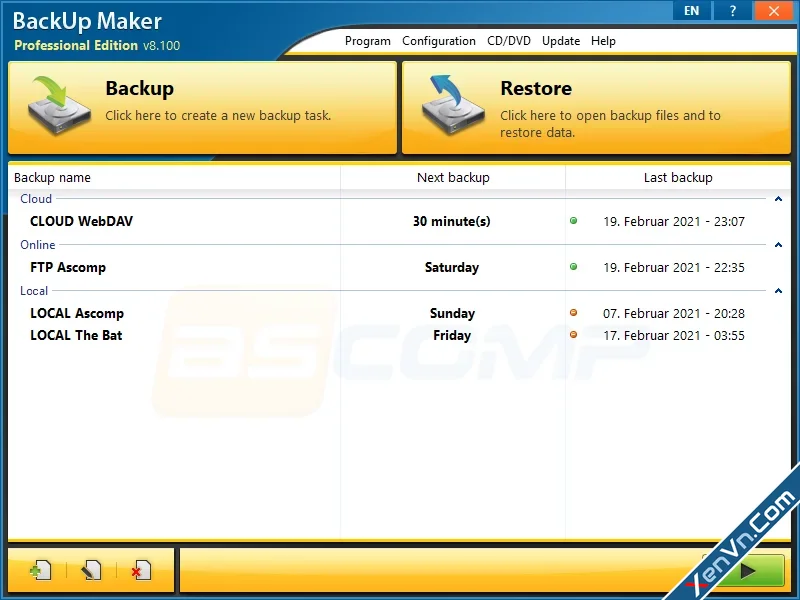Click last backup date 19. Februar 2021 - 22:35
Viewport: 800px width, 600px height.
click(x=674, y=267)
